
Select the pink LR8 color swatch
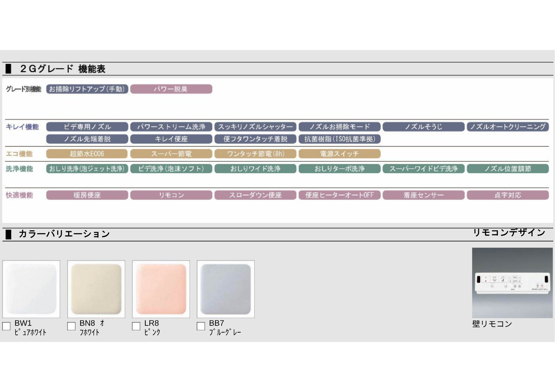pyautogui.click(x=161, y=289)
